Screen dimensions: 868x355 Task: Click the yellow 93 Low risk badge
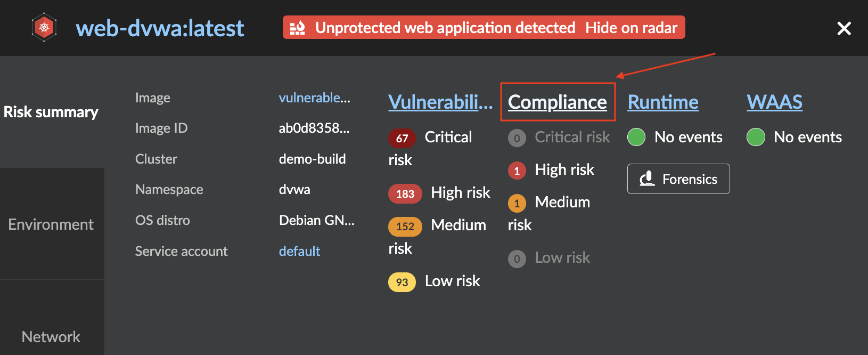point(402,282)
